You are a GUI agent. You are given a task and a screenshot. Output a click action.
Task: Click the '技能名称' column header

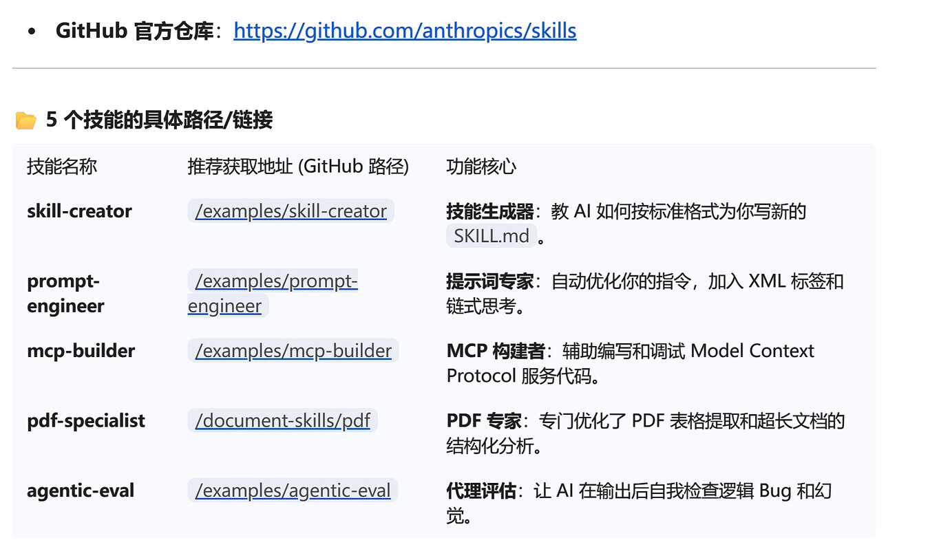(62, 166)
